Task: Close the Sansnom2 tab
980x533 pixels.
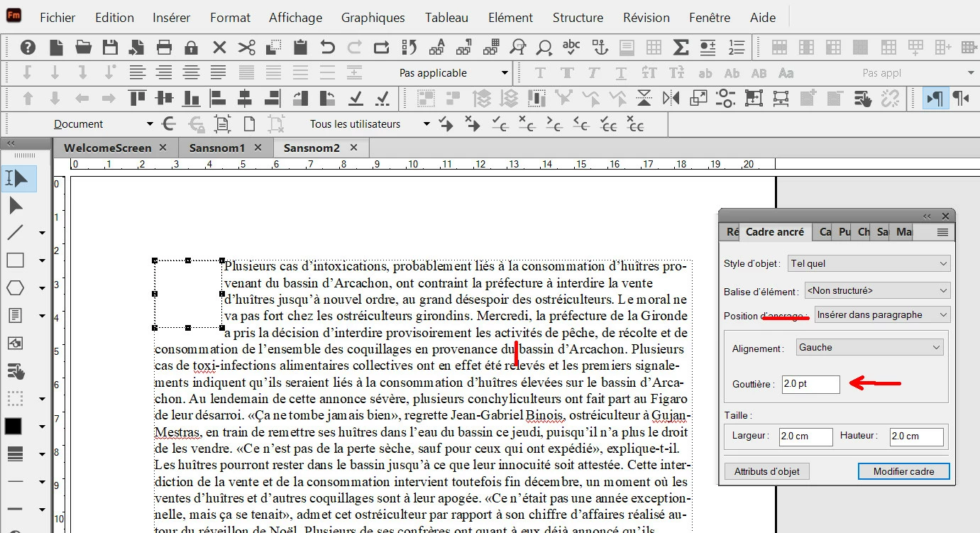Action: [353, 148]
